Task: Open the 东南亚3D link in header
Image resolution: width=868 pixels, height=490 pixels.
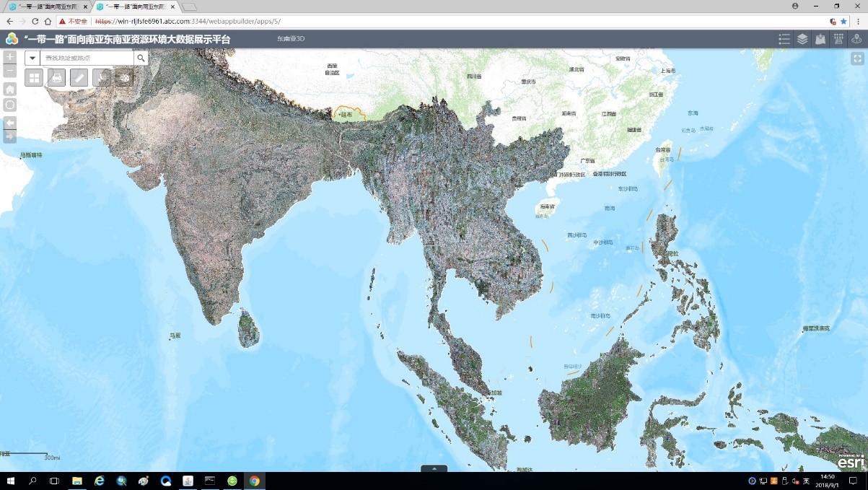Action: click(291, 39)
